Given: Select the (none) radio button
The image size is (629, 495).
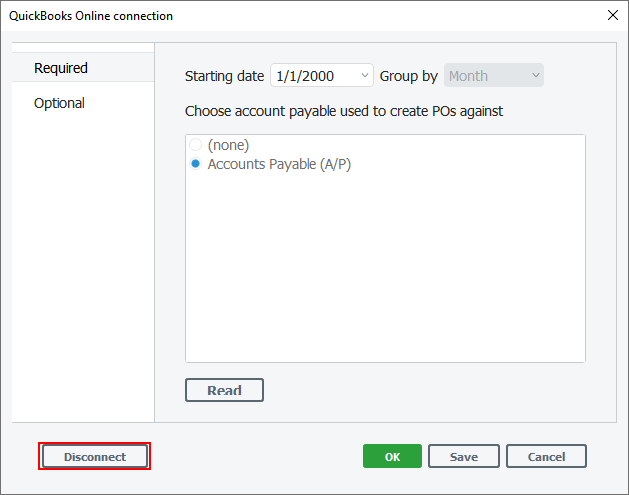Looking at the screenshot, I should pos(196,145).
